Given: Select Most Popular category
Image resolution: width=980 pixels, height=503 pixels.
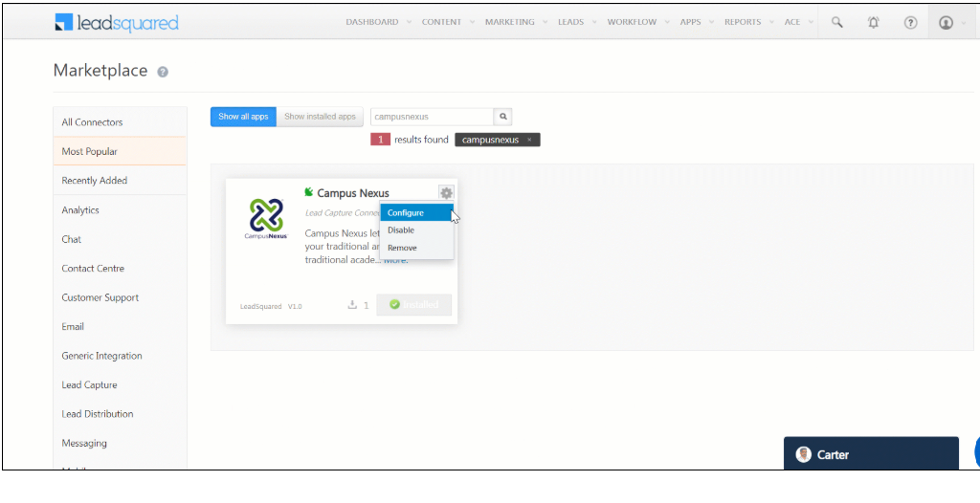Looking at the screenshot, I should [x=120, y=151].
